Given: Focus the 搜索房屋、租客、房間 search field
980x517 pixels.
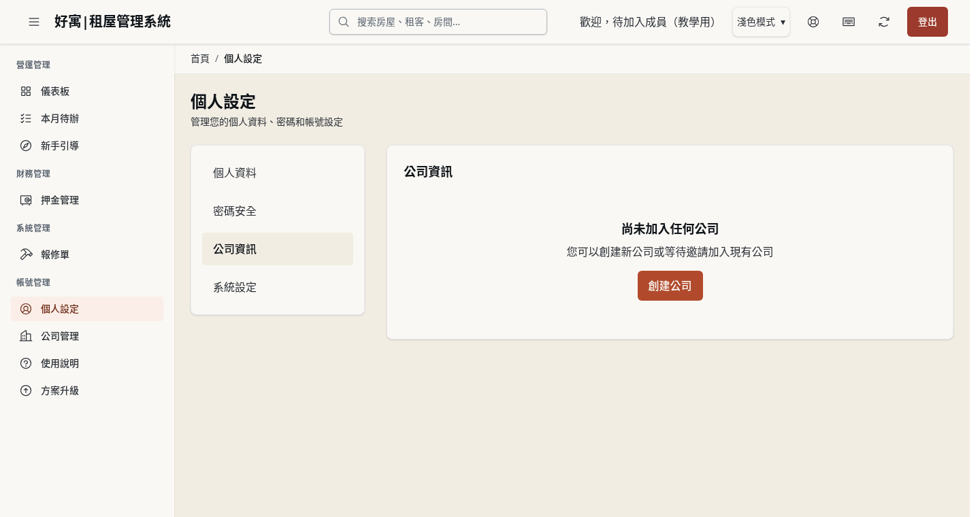Looking at the screenshot, I should pos(438,22).
